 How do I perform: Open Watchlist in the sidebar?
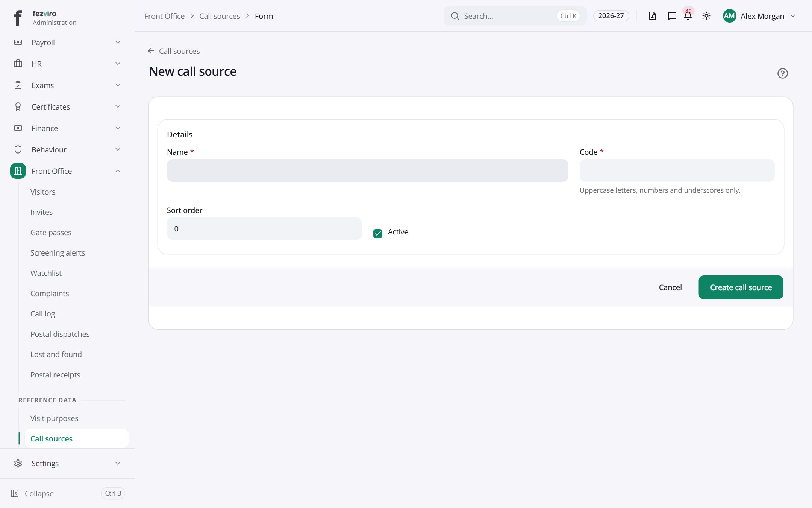tap(46, 273)
